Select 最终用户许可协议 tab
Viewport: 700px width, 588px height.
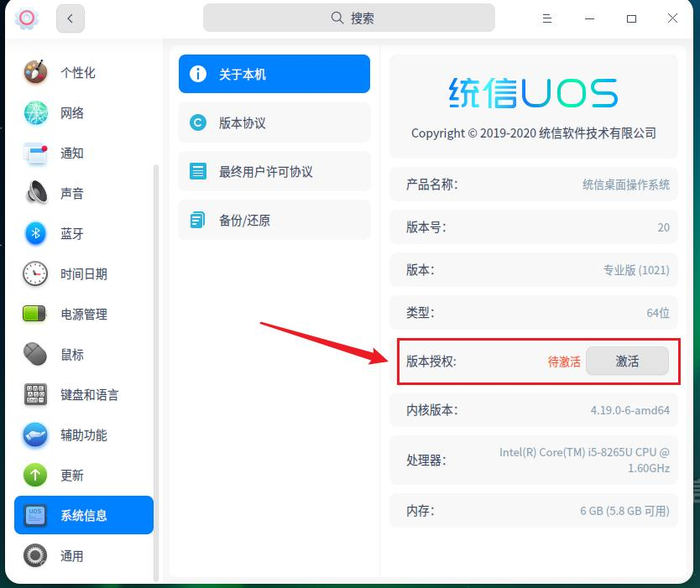pyautogui.click(x=274, y=171)
